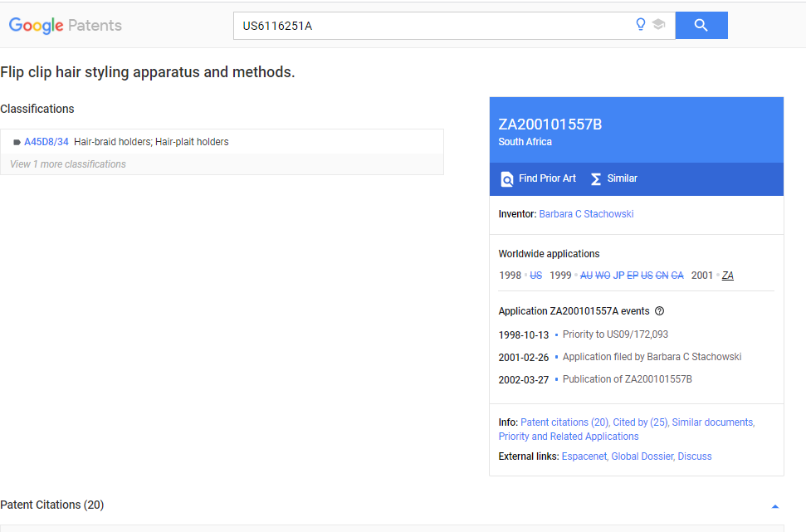Viewport: 806px width, 532px height.
Task: Open the Google Patents logo homepage
Action: click(66, 25)
